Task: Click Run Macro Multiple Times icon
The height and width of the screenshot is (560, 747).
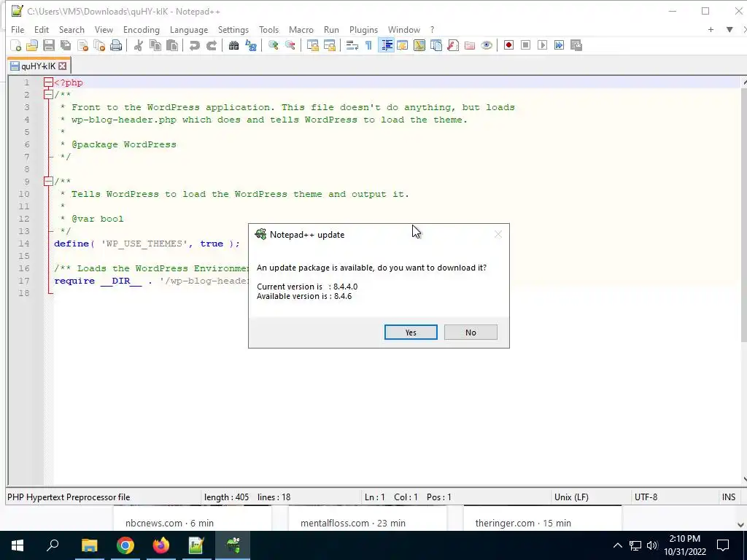Action: [x=560, y=46]
